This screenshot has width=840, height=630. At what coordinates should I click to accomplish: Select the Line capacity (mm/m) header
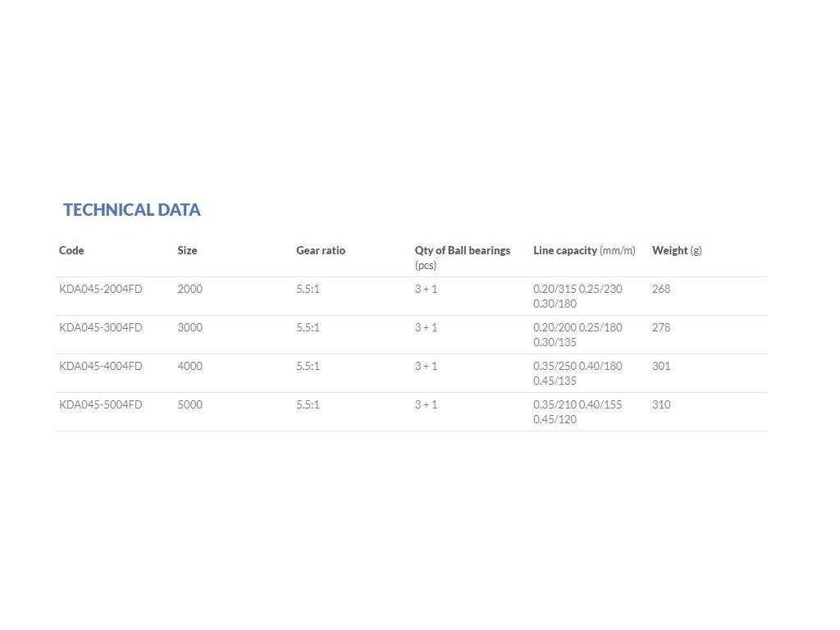tap(584, 250)
